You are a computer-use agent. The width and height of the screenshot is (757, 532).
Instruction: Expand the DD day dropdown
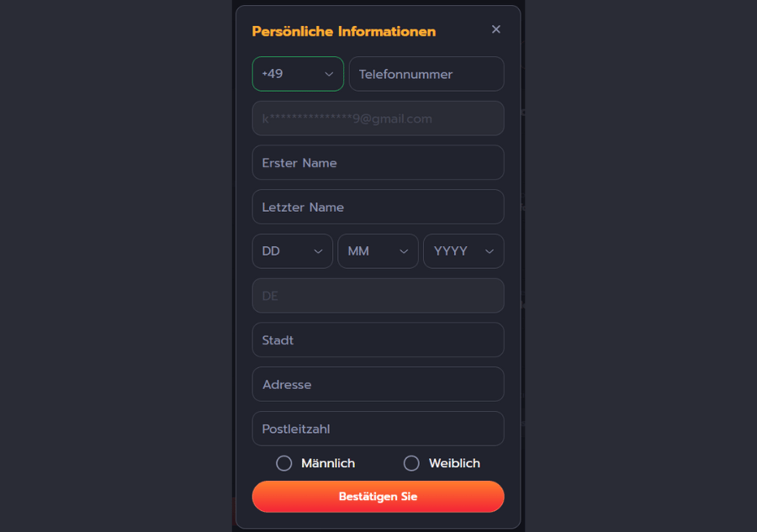tap(293, 251)
